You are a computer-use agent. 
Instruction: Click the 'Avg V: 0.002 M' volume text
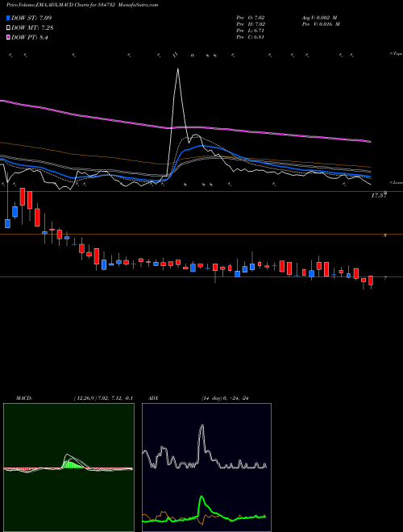[x=320, y=18]
